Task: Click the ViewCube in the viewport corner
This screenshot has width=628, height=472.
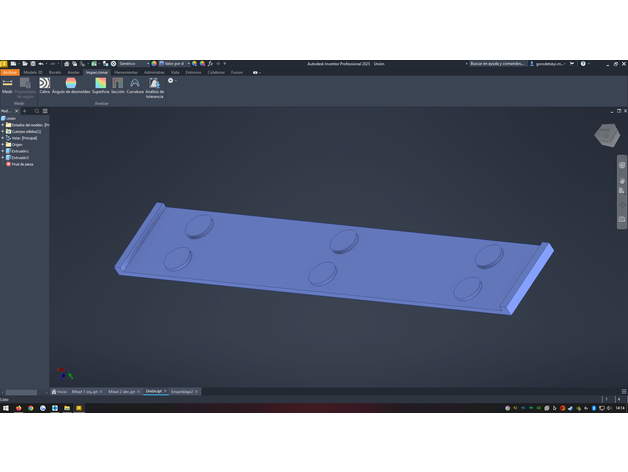Action: [x=606, y=134]
